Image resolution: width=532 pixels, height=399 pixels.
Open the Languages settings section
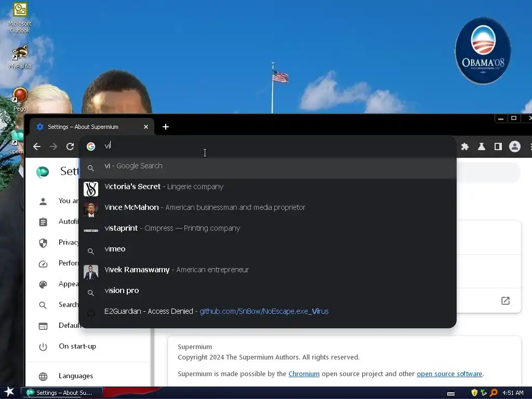(x=75, y=376)
